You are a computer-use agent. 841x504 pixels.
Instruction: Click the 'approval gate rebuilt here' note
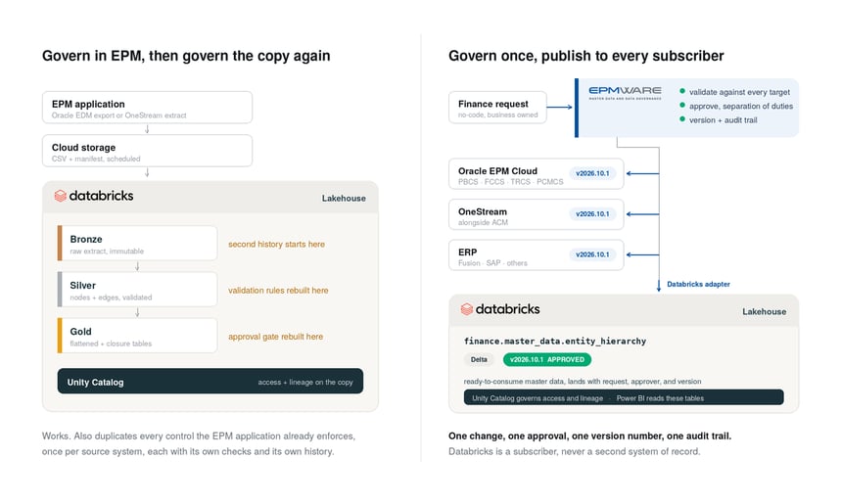point(276,337)
